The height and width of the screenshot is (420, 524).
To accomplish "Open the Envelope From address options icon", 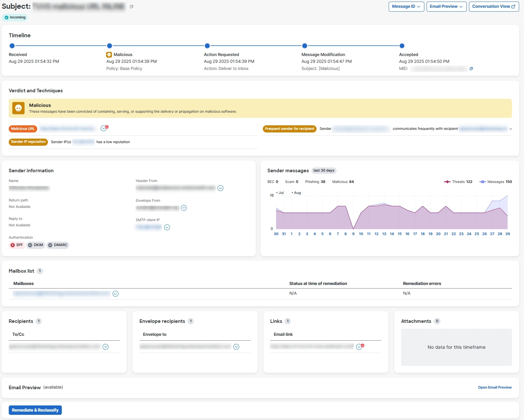I will [x=184, y=208].
